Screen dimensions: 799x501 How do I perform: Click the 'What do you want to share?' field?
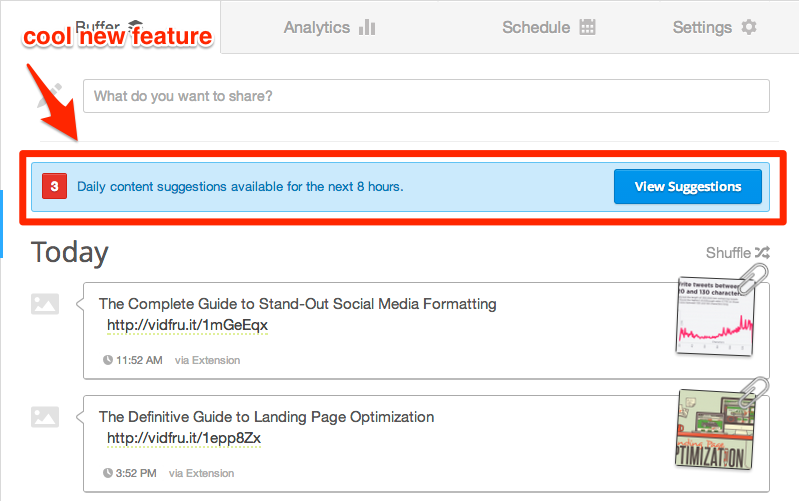point(426,96)
